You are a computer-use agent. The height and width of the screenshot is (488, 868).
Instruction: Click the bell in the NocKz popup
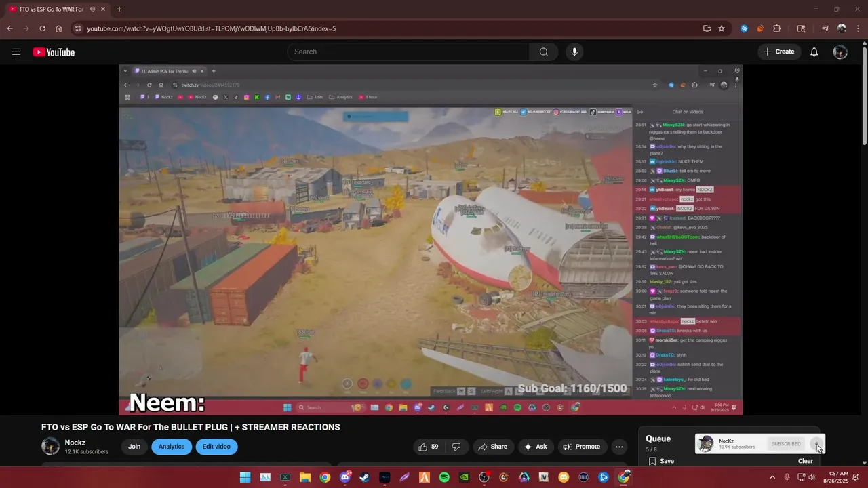point(816,444)
